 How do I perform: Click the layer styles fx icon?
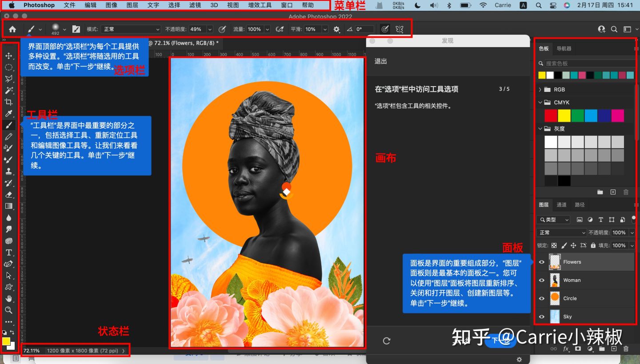(566, 349)
